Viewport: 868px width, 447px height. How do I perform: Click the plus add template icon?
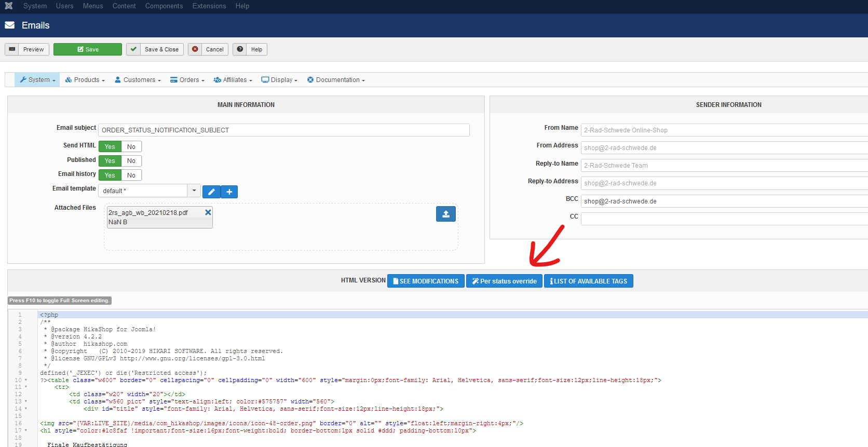tap(229, 192)
